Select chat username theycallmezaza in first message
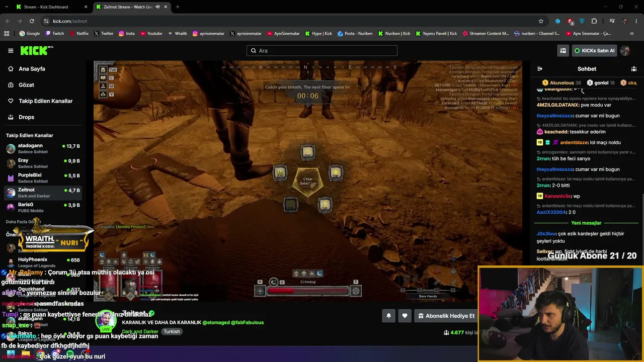The width and height of the screenshot is (644, 362). coord(555,116)
